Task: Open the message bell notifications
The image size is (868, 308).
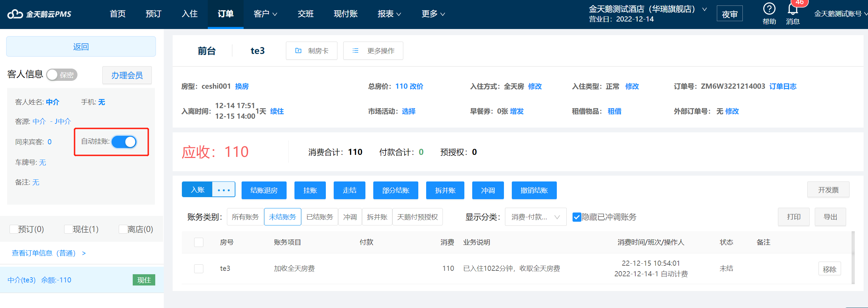Action: pyautogui.click(x=793, y=9)
